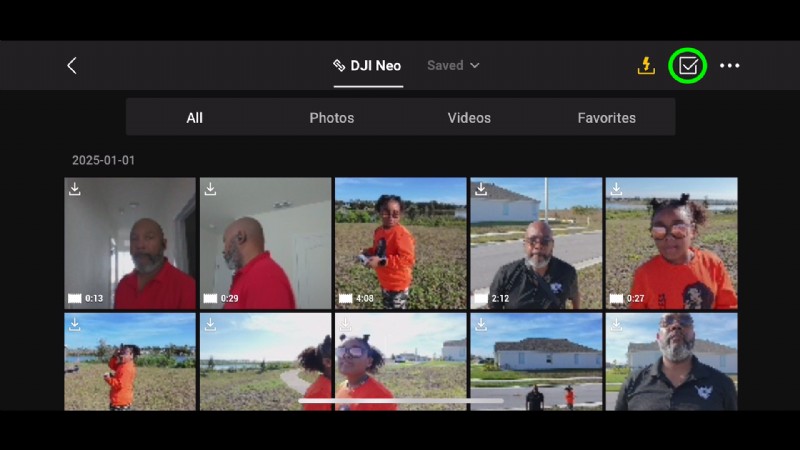The image size is (800, 450).
Task: Open the 0:13 video thumbnail
Action: pos(130,243)
